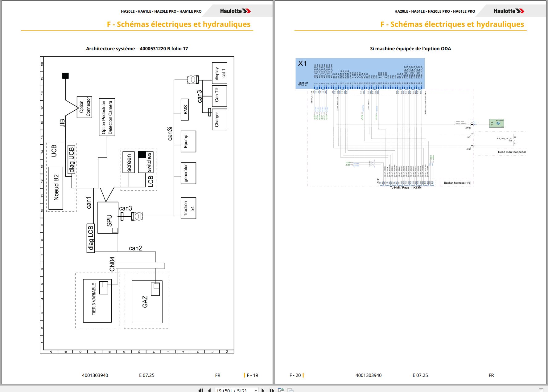Click the blue X1 connector block

coord(360,73)
